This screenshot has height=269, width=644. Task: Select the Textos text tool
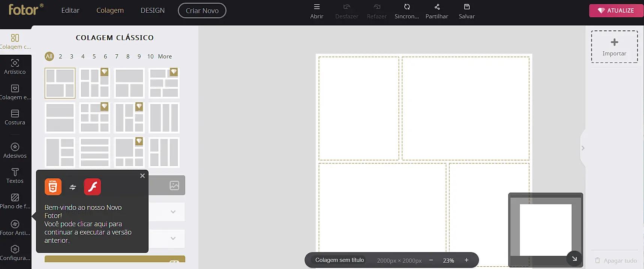15,176
